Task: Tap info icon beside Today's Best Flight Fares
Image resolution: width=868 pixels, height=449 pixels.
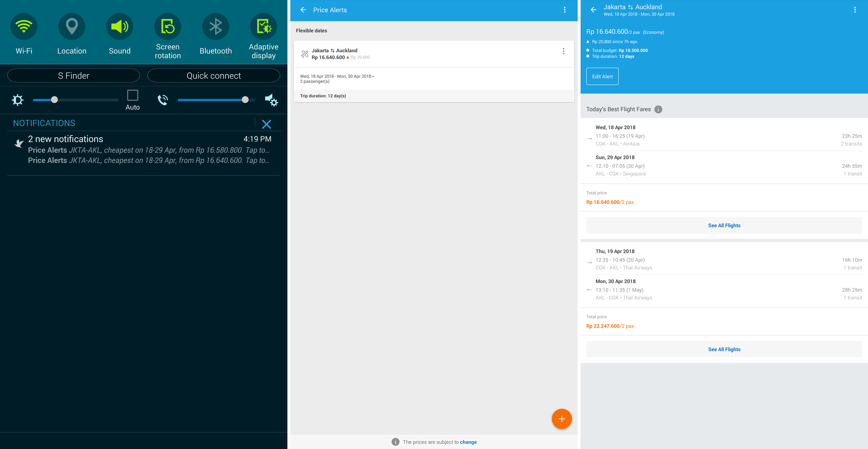Action: tap(658, 110)
